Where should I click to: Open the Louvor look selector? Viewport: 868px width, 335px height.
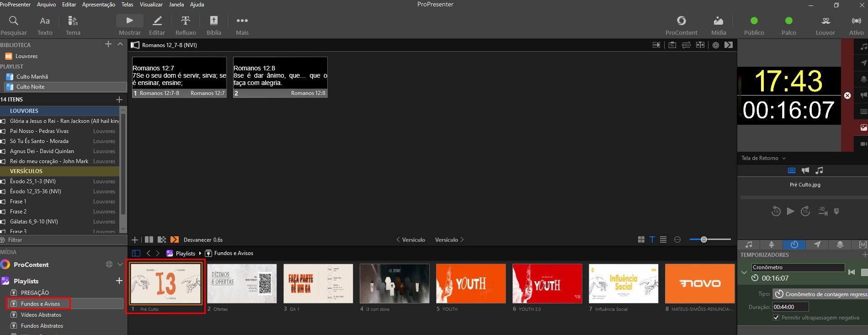coord(825,26)
